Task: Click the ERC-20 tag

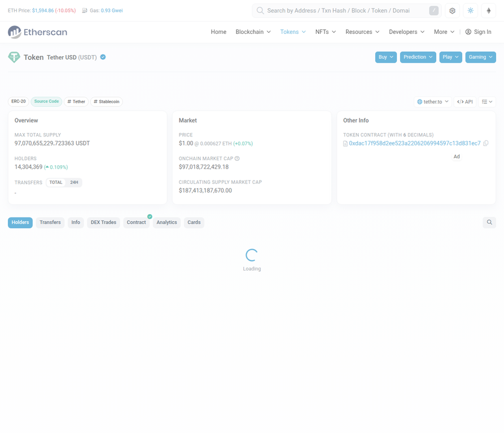Action: click(19, 101)
